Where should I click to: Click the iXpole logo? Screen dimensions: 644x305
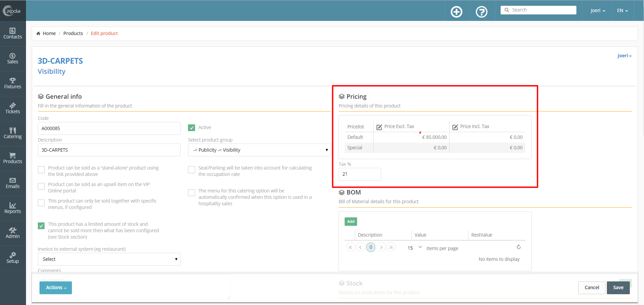pyautogui.click(x=12, y=11)
